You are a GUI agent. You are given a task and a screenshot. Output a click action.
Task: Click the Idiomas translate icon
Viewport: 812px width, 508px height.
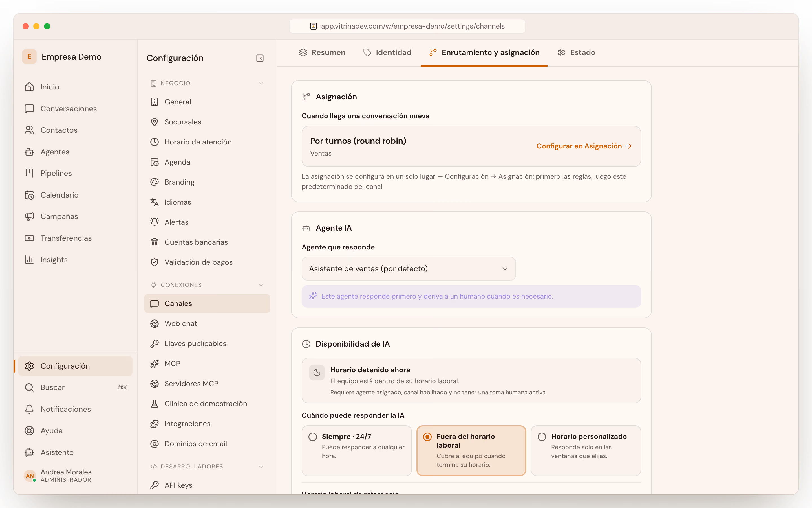154,202
